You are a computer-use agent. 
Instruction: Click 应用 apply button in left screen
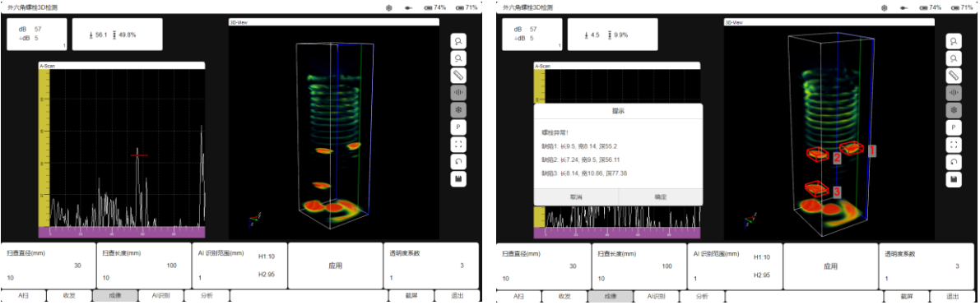[335, 266]
